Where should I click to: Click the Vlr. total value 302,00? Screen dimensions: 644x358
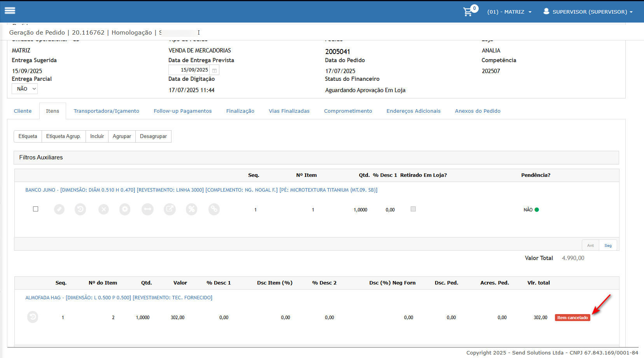[541, 318]
